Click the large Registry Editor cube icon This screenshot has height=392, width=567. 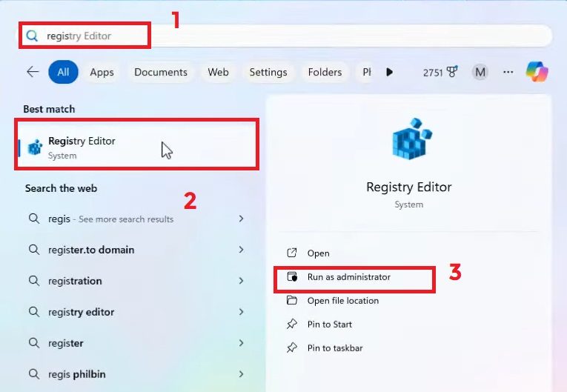tap(412, 139)
